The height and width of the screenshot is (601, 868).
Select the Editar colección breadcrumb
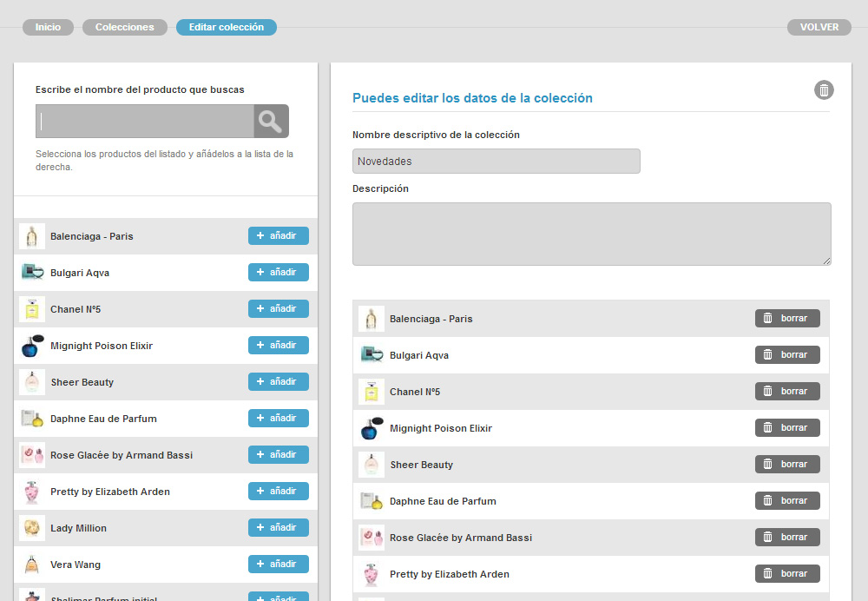pyautogui.click(x=227, y=27)
